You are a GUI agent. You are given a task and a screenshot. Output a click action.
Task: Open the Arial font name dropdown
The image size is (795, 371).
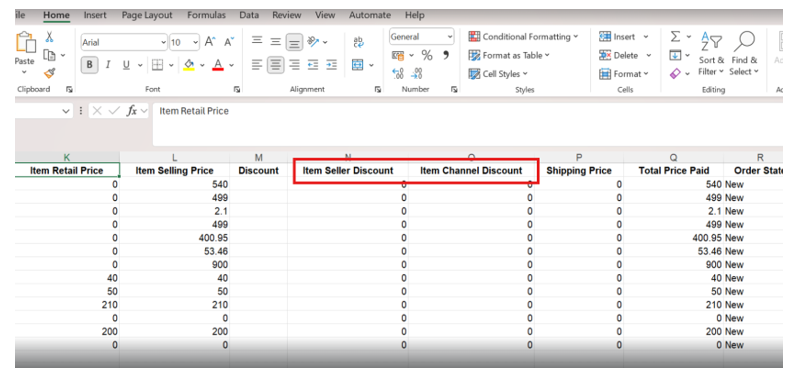(163, 42)
